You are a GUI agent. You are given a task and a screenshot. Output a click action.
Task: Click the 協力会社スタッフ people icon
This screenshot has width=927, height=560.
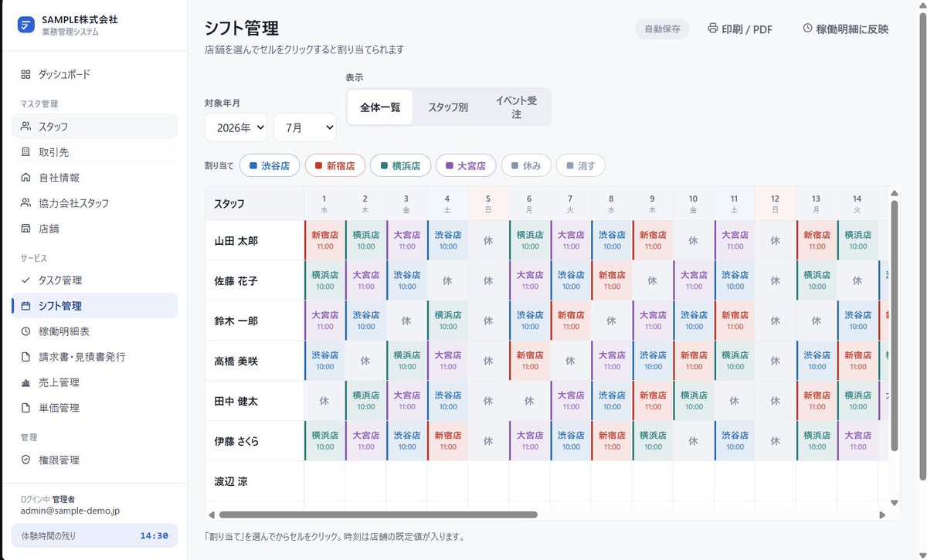[x=25, y=203]
